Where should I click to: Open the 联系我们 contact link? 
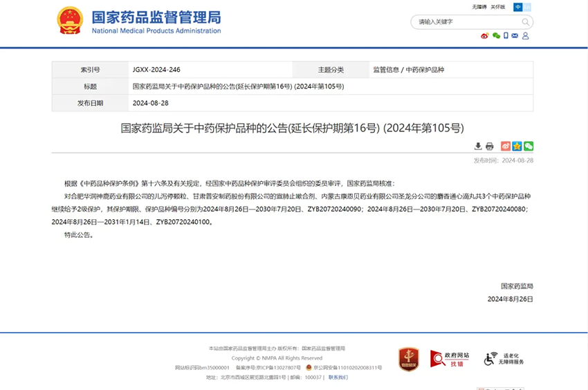pyautogui.click(x=338, y=378)
